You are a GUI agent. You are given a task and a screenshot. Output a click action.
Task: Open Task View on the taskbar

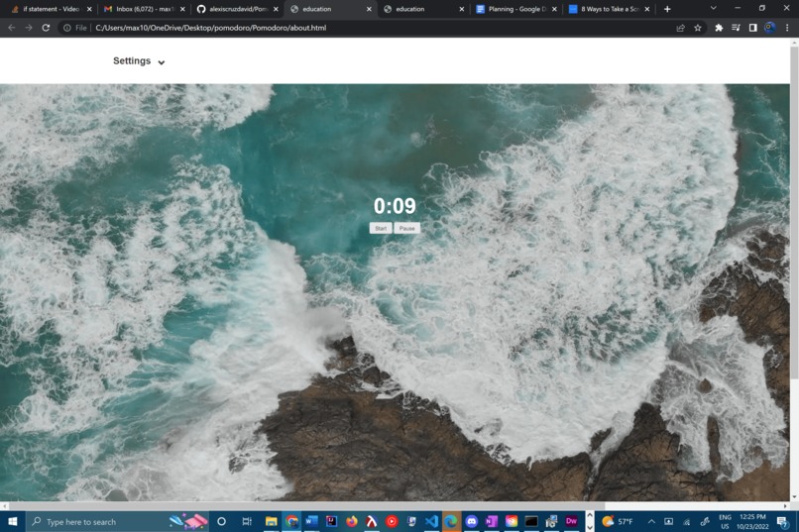(247, 521)
